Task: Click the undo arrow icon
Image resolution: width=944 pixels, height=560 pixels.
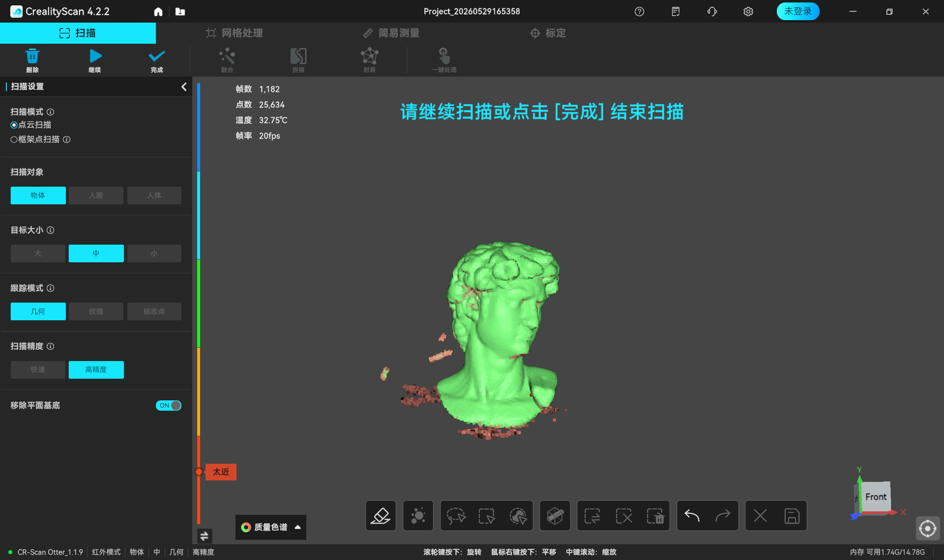Action: click(692, 516)
